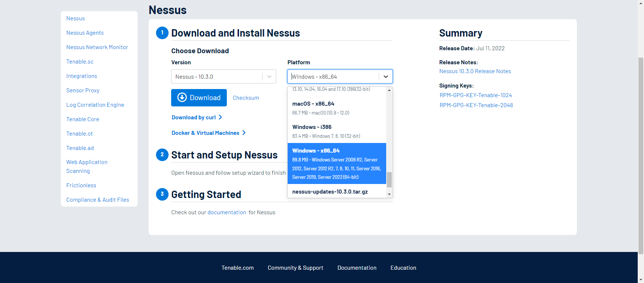Click the page scrollbar up arrow

[x=641, y=3]
